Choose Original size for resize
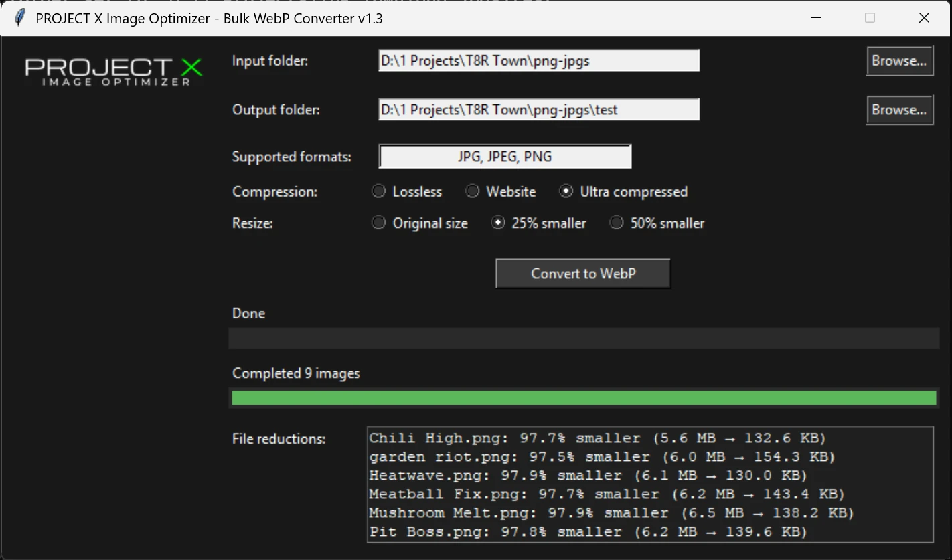This screenshot has height=560, width=952. (x=378, y=223)
